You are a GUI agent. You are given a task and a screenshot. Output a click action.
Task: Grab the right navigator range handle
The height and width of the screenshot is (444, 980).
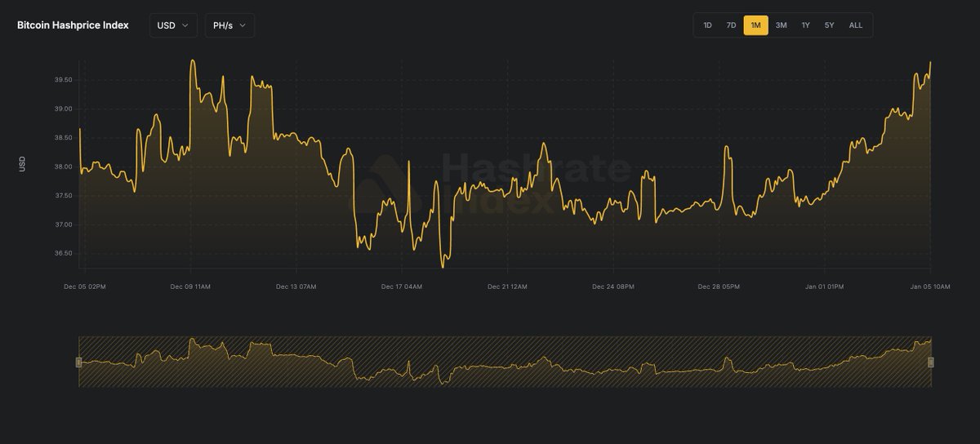tap(930, 362)
